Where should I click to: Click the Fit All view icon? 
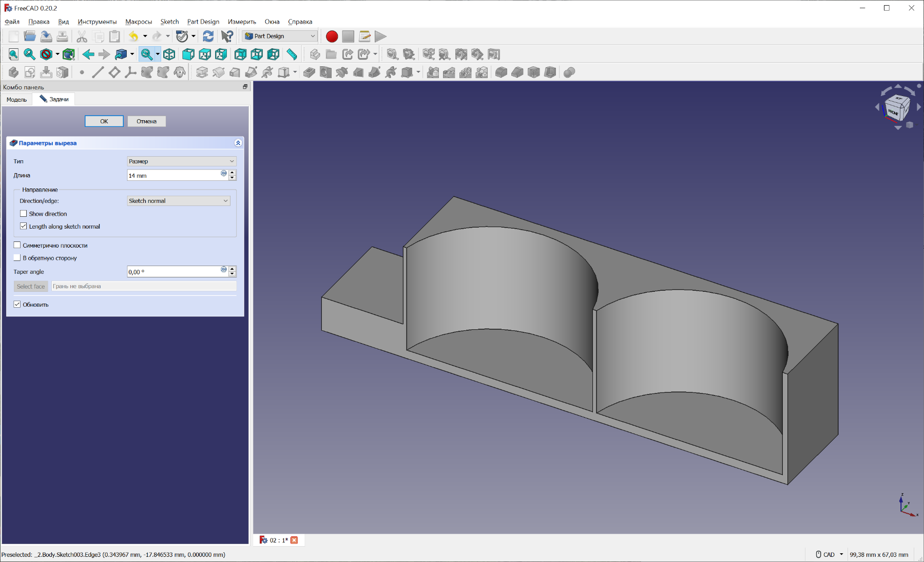13,54
